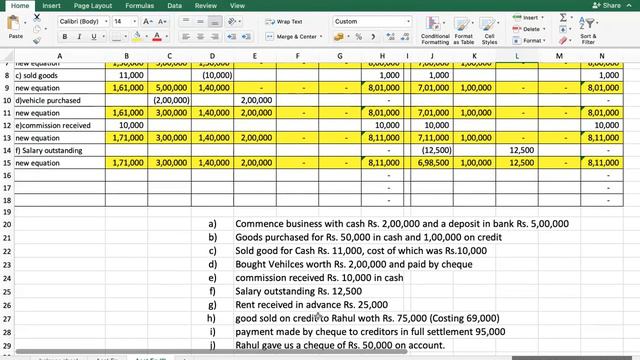The height and width of the screenshot is (360, 640).
Task: Click the Clear eraser icon
Action: tap(563, 40)
